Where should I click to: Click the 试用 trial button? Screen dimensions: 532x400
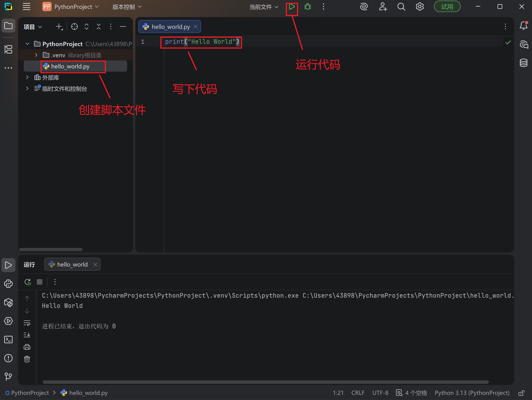(x=447, y=7)
